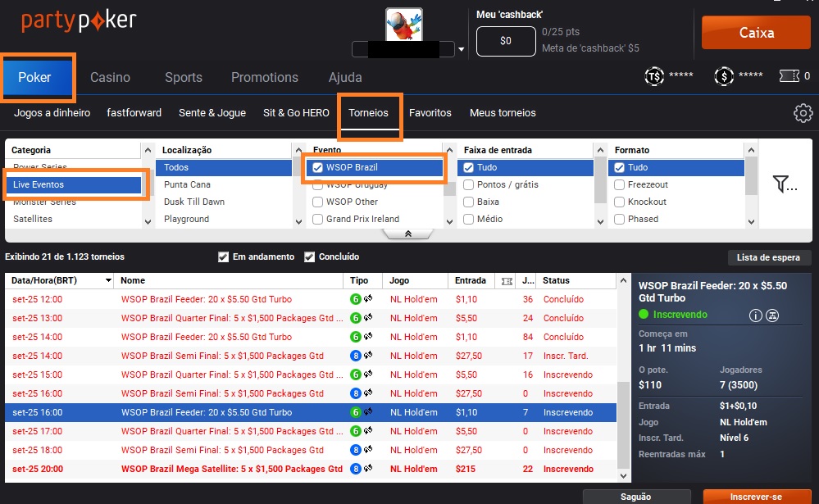The width and height of the screenshot is (819, 504).
Task: Click the partypoker logo
Action: coord(79,20)
